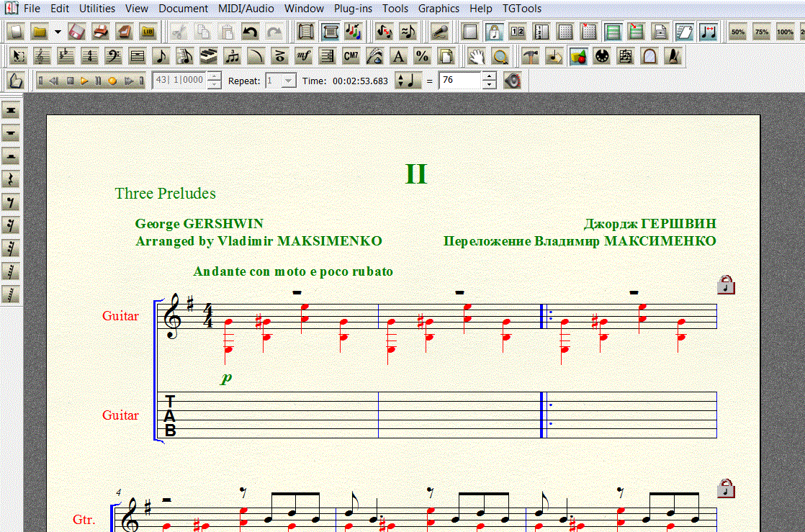Open the Repeat count dropdown
Image resolution: width=805 pixels, height=532 pixels.
click(x=289, y=81)
